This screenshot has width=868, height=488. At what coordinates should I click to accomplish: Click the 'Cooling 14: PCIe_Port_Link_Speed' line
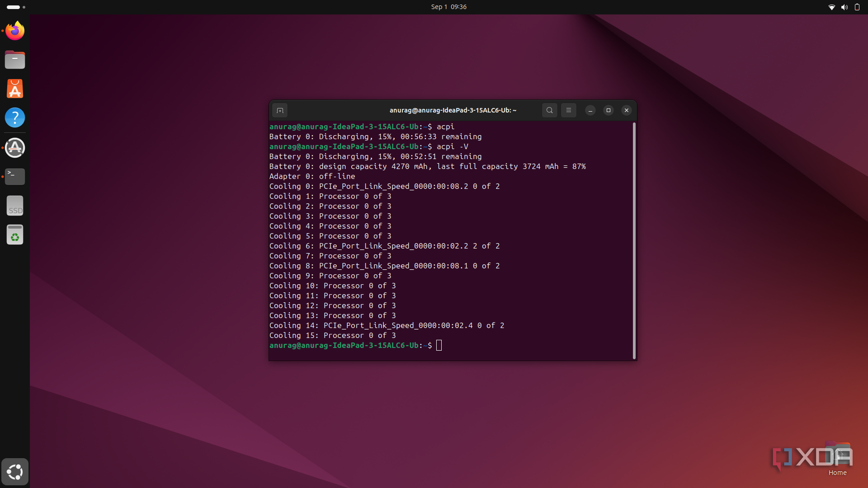tap(387, 325)
